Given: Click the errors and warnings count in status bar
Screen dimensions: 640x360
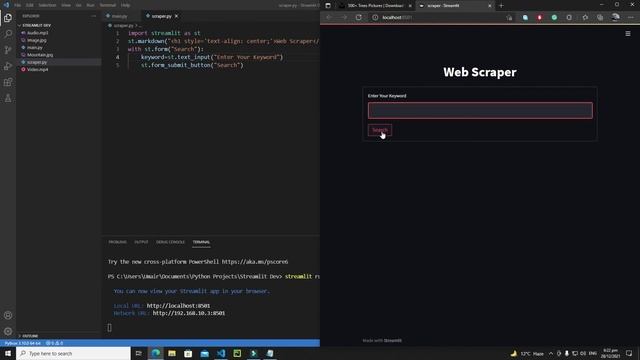Looking at the screenshot, I should point(54,343).
